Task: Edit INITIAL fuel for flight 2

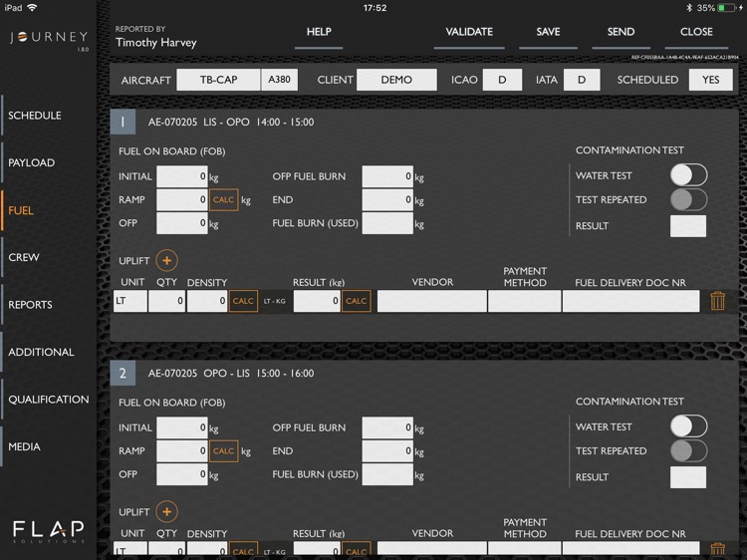Action: 182,428
